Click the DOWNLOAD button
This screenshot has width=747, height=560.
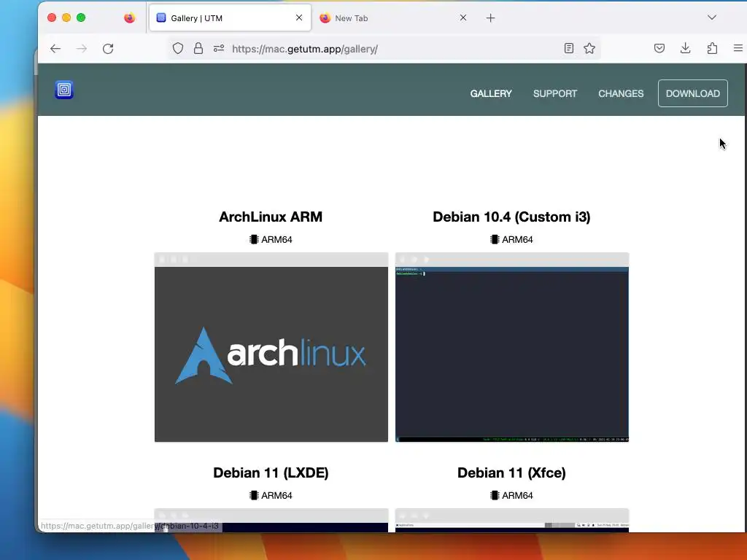[x=693, y=93]
